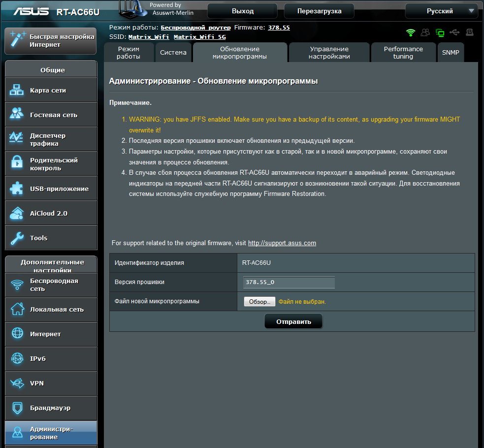Click the Обзор... file browse button

(x=259, y=301)
